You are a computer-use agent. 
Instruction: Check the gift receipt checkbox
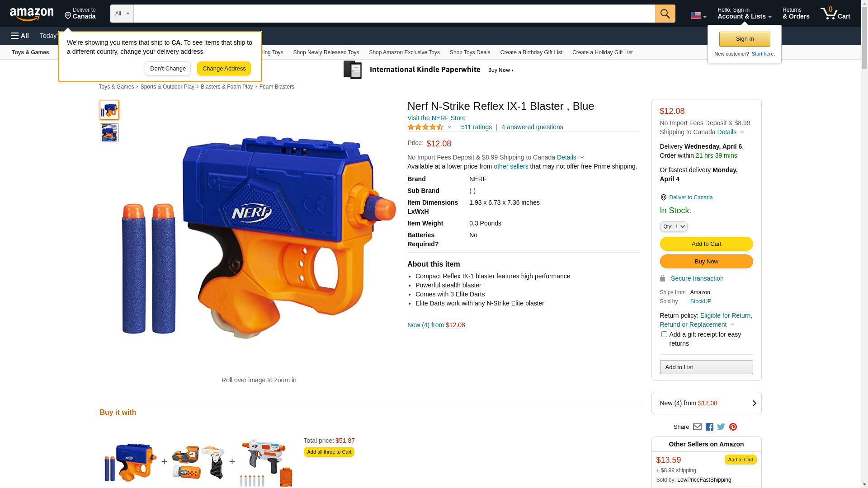[x=664, y=334]
